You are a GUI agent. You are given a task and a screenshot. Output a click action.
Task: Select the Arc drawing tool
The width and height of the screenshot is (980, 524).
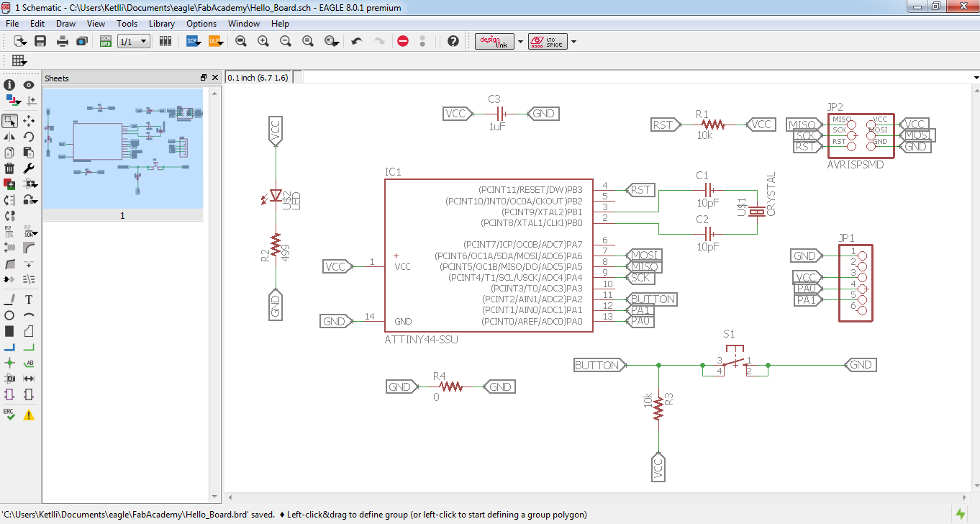29,315
